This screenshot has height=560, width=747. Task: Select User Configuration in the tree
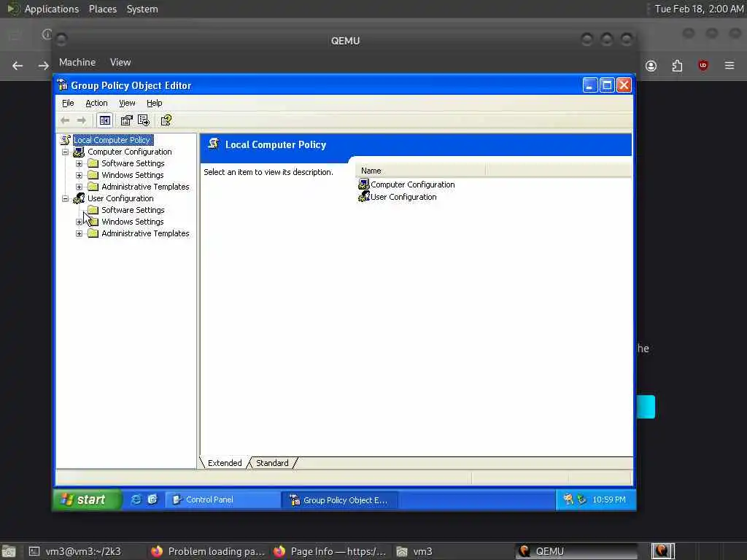pos(120,198)
